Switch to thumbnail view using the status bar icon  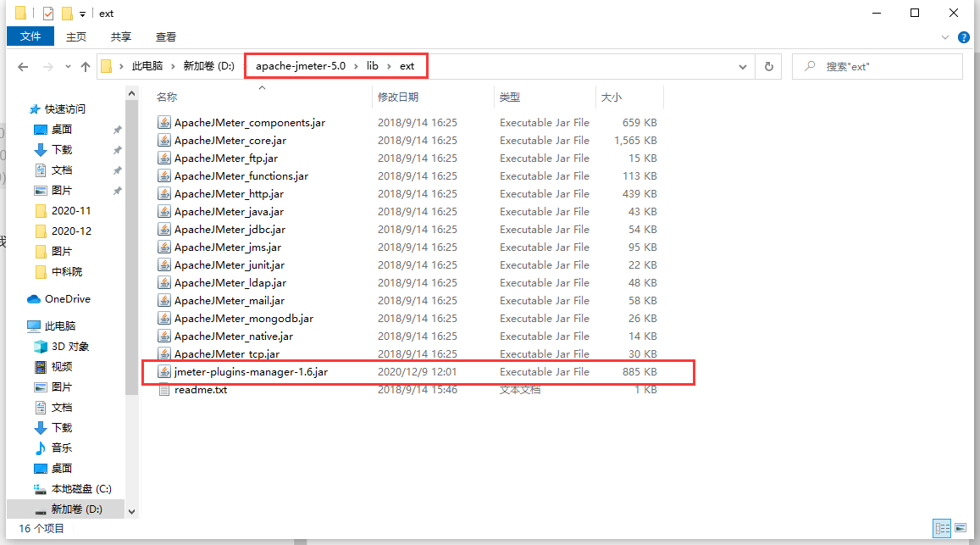[962, 528]
